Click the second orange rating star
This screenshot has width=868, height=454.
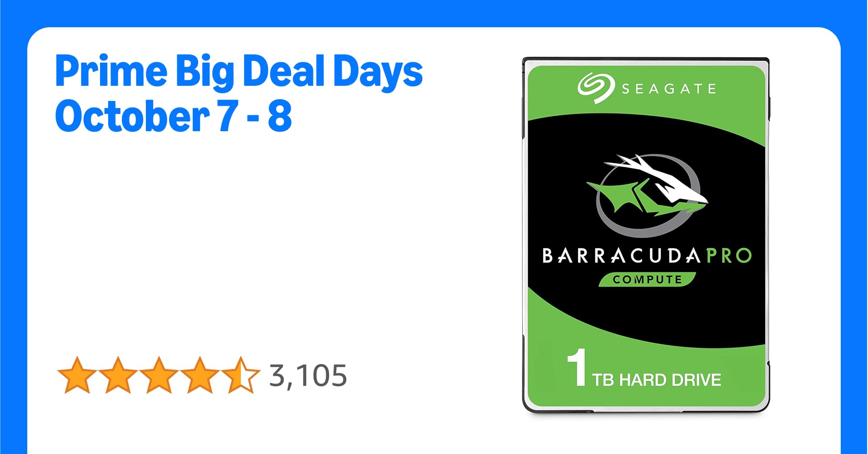[118, 375]
